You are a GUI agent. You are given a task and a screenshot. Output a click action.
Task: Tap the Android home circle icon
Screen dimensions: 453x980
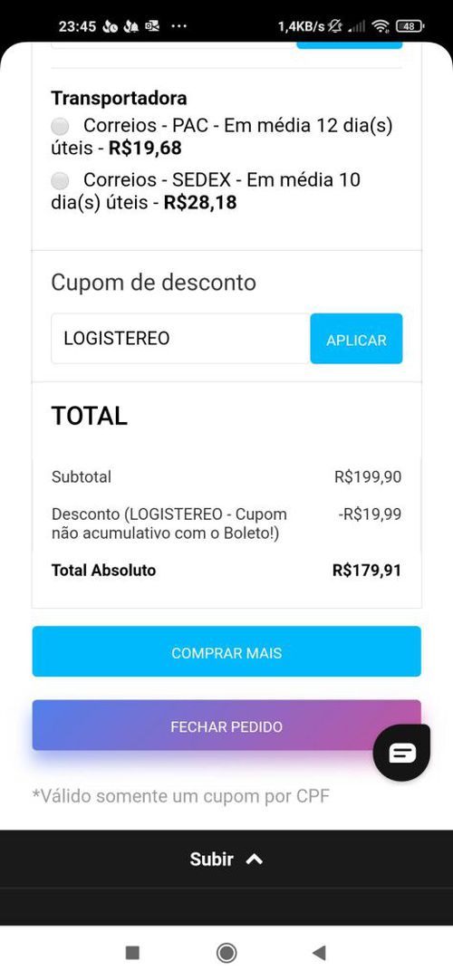pos(226,953)
